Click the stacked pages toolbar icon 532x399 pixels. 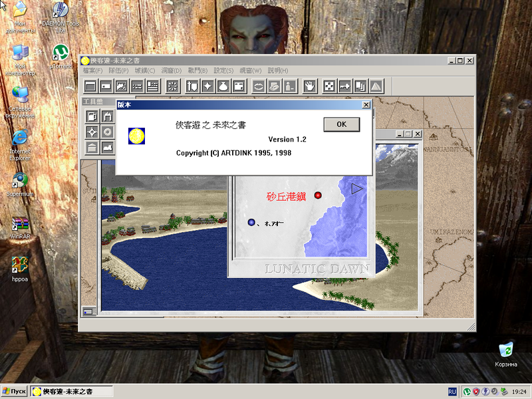pos(360,86)
